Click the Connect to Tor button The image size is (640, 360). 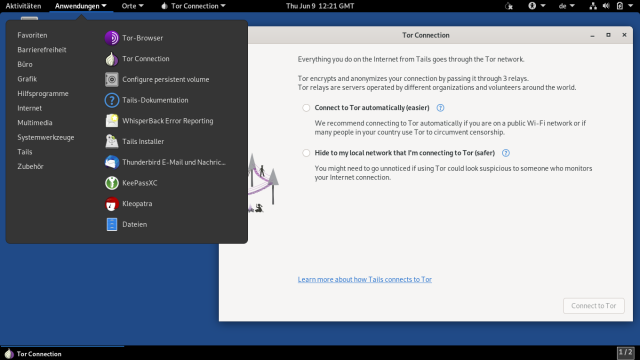[x=593, y=306]
